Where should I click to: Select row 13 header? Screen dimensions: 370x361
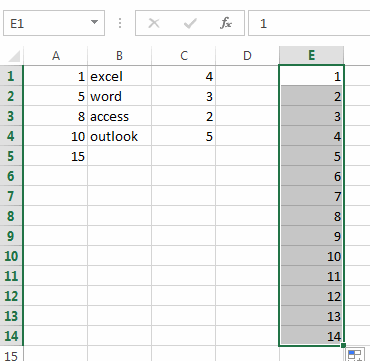(x=11, y=316)
